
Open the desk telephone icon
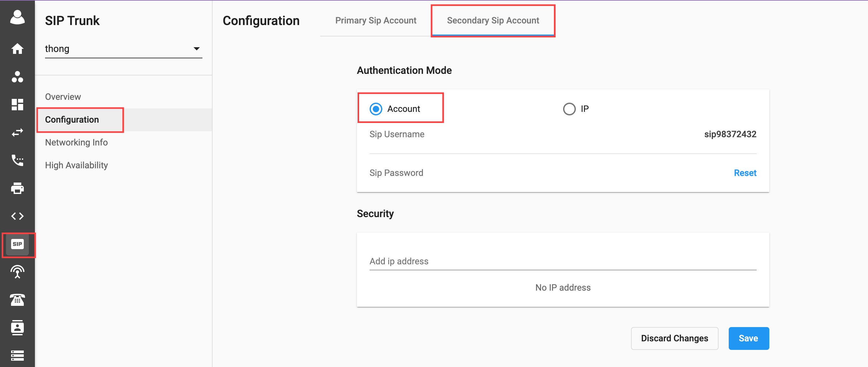[x=17, y=300]
